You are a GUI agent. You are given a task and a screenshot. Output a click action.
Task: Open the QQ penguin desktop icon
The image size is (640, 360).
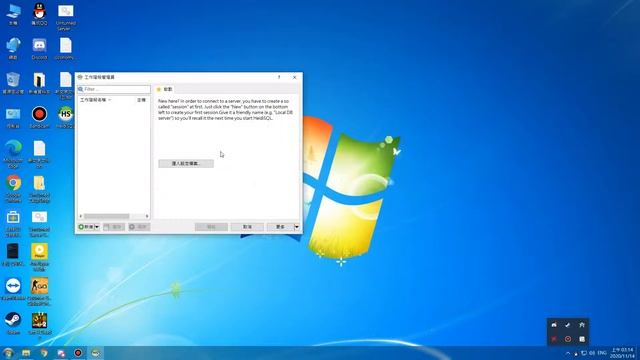click(x=39, y=14)
